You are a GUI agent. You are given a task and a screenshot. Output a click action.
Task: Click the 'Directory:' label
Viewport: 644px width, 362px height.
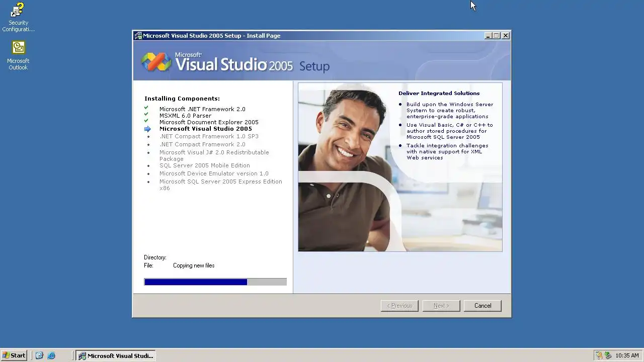[155, 257]
